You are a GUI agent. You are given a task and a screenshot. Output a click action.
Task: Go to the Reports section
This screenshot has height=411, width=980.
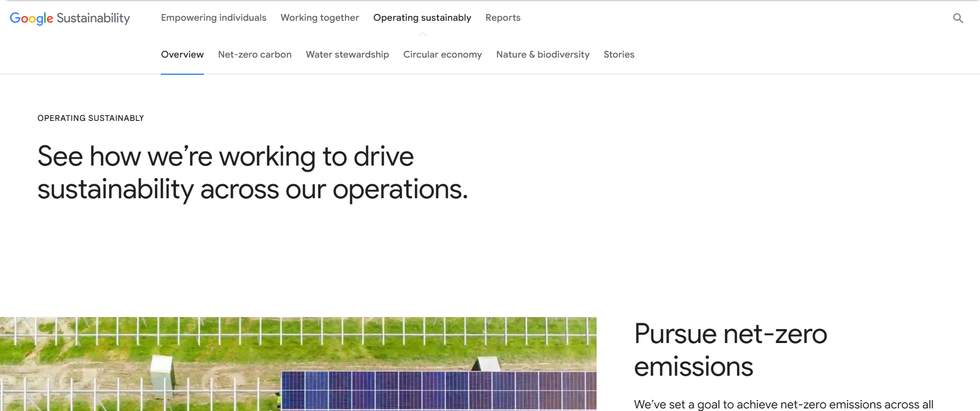pos(503,18)
